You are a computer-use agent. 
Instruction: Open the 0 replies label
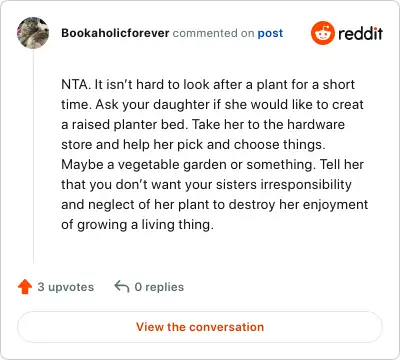159,287
